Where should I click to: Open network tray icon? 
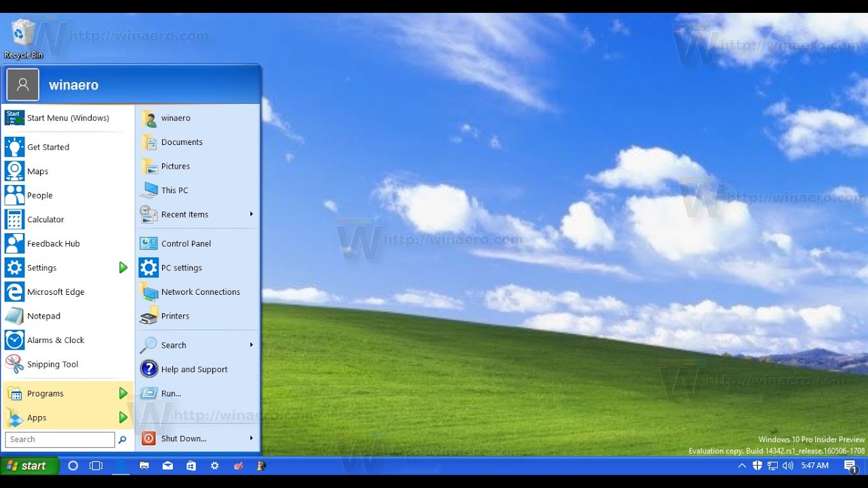(x=772, y=466)
